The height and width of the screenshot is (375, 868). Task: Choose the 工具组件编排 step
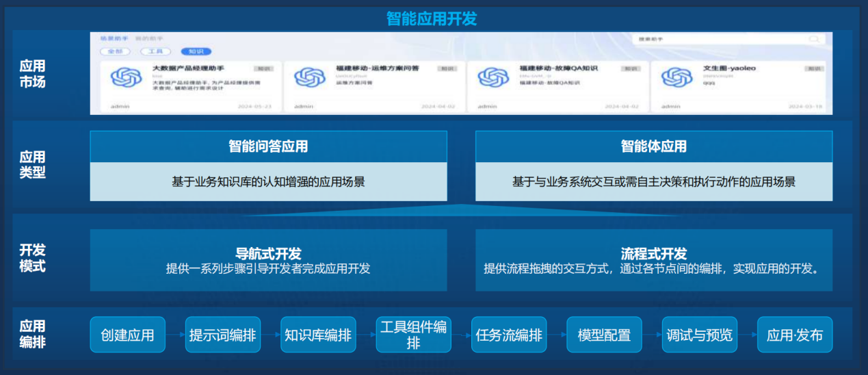point(413,335)
